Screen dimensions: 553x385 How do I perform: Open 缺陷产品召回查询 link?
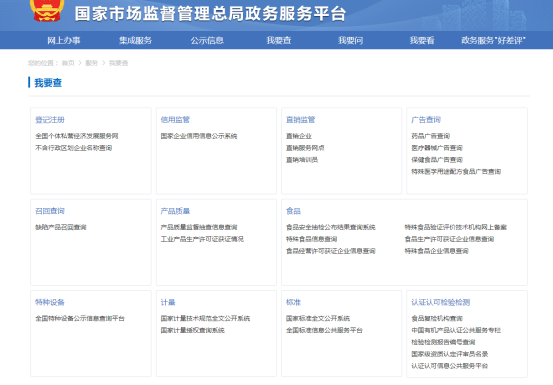(x=61, y=227)
